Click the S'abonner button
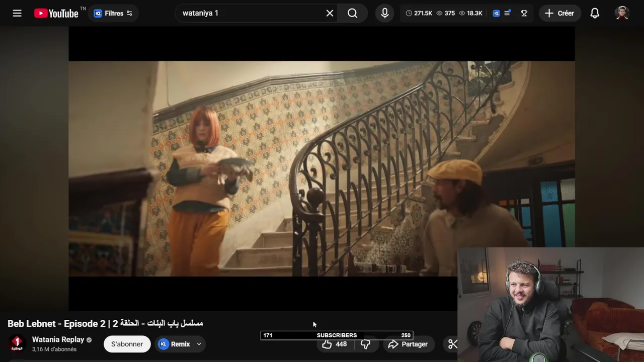Screen dimensions: 644x362 127,344
